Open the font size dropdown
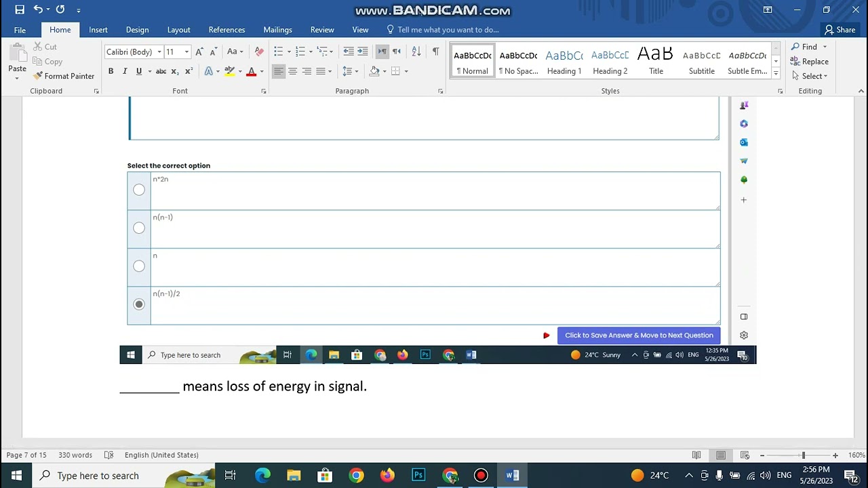The height and width of the screenshot is (488, 868). pos(186,52)
